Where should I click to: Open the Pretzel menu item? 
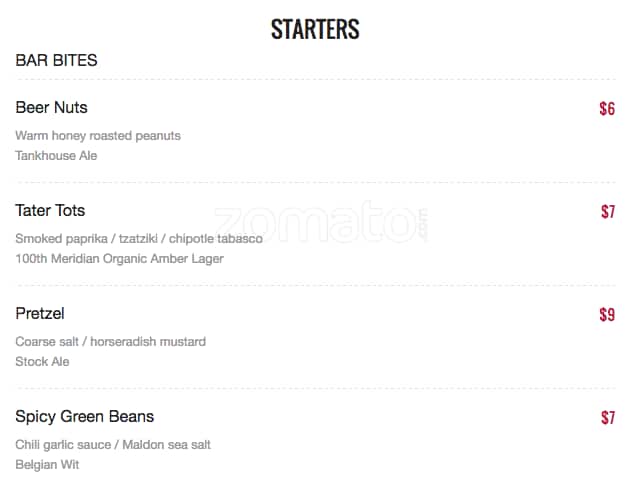[x=40, y=314]
